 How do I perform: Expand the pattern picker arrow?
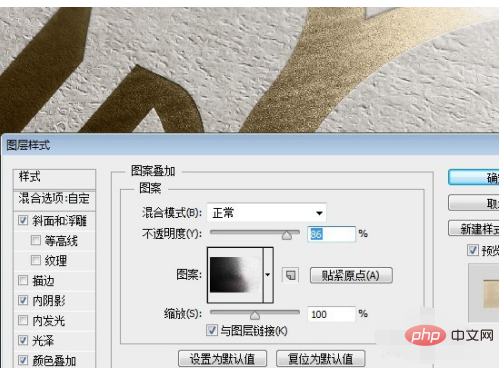pos(268,275)
